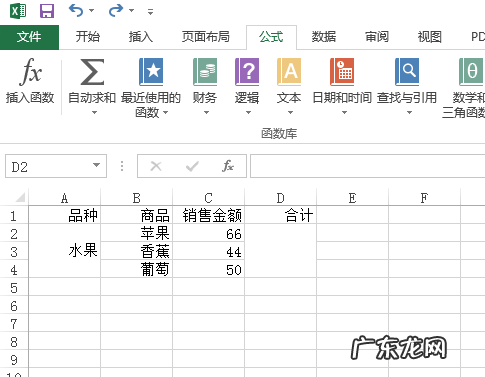Switch to the 开始 tab
Screen dimensions: 485x377
click(x=88, y=37)
